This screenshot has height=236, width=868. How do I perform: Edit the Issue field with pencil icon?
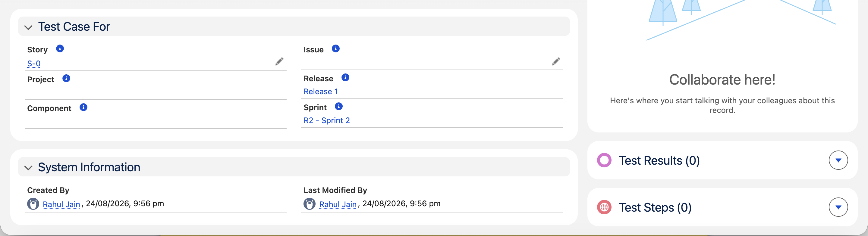pyautogui.click(x=556, y=61)
